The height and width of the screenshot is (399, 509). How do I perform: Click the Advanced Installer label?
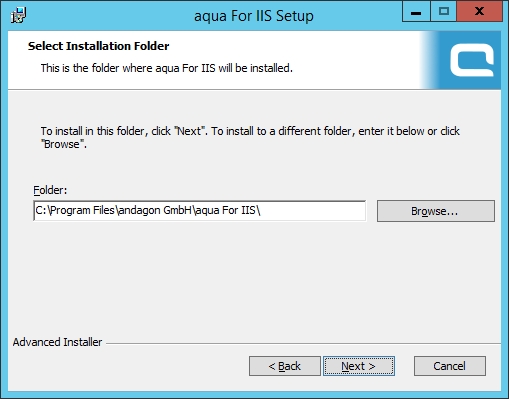(x=57, y=342)
